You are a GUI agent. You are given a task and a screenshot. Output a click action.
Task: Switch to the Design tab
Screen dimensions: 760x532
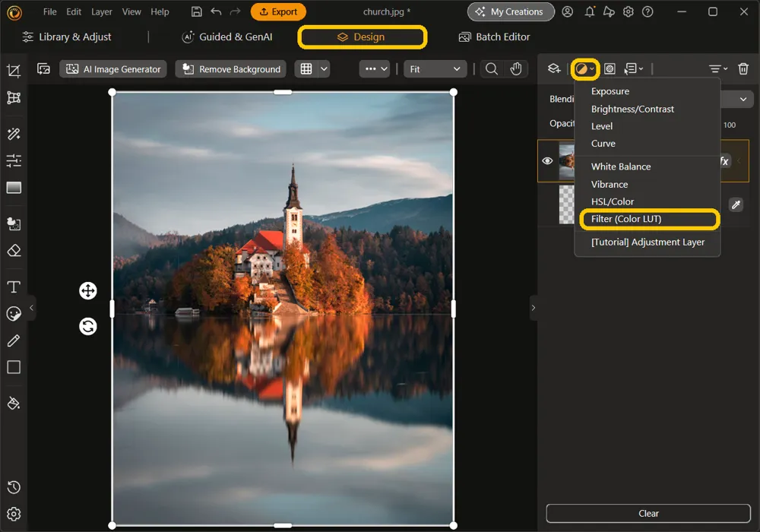coord(362,36)
